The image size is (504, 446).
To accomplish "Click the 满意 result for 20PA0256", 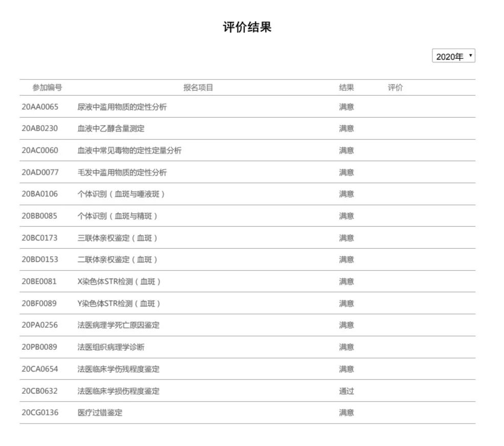I will [x=346, y=325].
